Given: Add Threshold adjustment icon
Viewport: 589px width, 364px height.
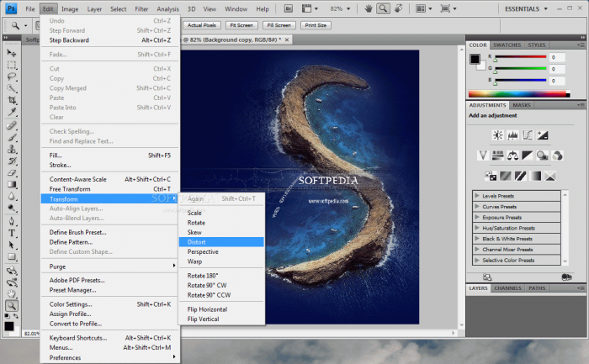Looking at the screenshot, I should (x=520, y=176).
